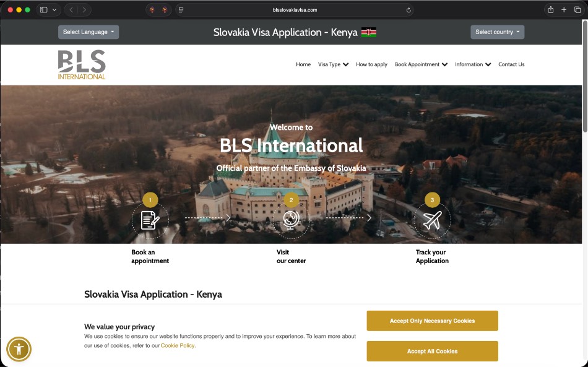This screenshot has width=588, height=367.
Task: Go forward using Safari forward arrow
Action: [84, 10]
